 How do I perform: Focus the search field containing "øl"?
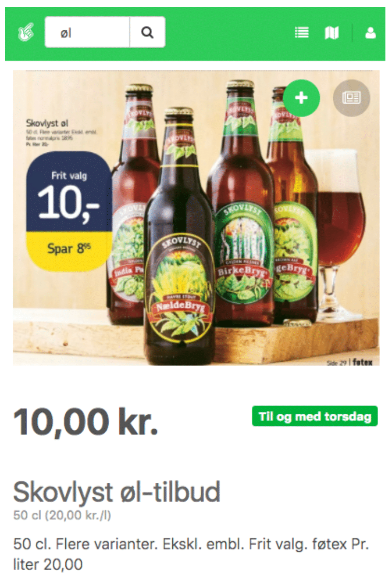(87, 32)
